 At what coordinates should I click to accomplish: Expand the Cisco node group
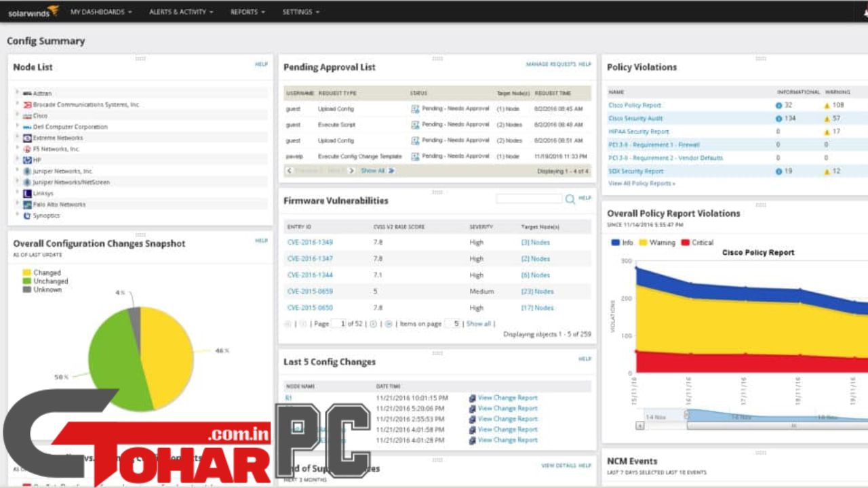pyautogui.click(x=18, y=115)
